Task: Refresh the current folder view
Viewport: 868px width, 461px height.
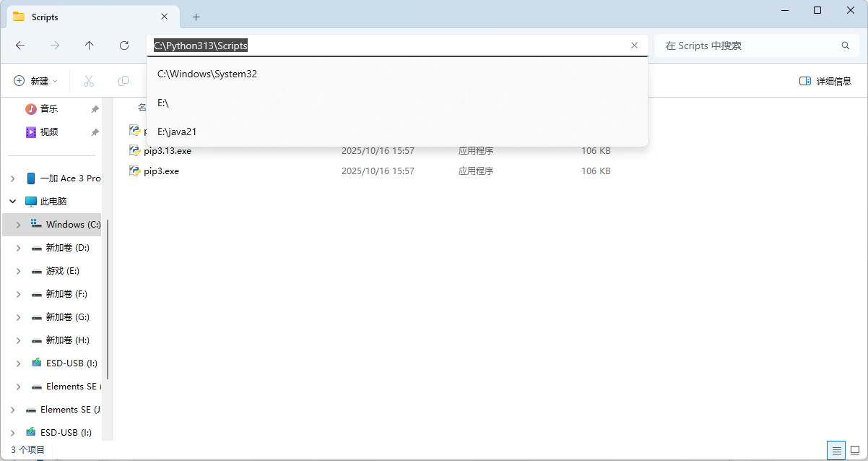Action: coord(124,46)
